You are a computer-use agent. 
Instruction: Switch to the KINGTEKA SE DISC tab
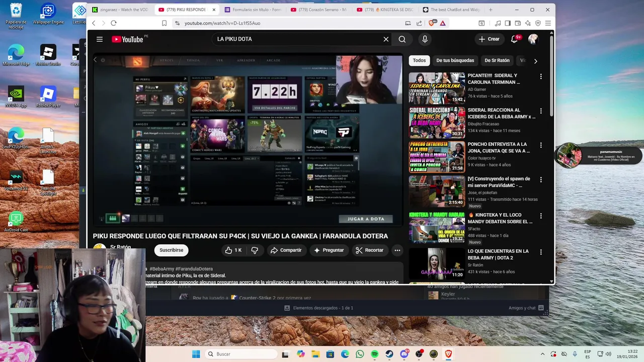pos(385,10)
